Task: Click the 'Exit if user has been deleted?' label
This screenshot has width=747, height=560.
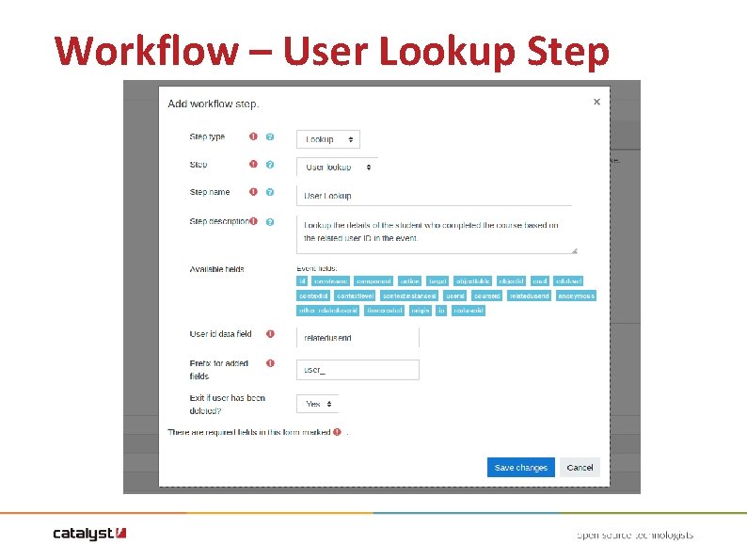Action: [x=228, y=404]
